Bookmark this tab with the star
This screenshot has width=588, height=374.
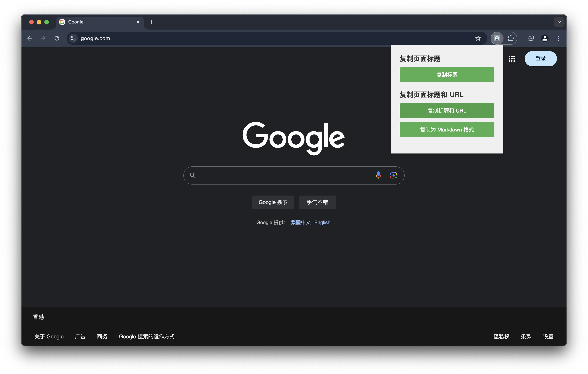pyautogui.click(x=478, y=38)
